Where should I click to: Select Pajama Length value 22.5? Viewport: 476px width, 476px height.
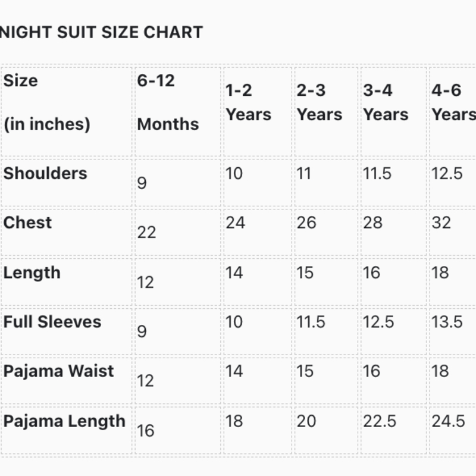coord(380,421)
